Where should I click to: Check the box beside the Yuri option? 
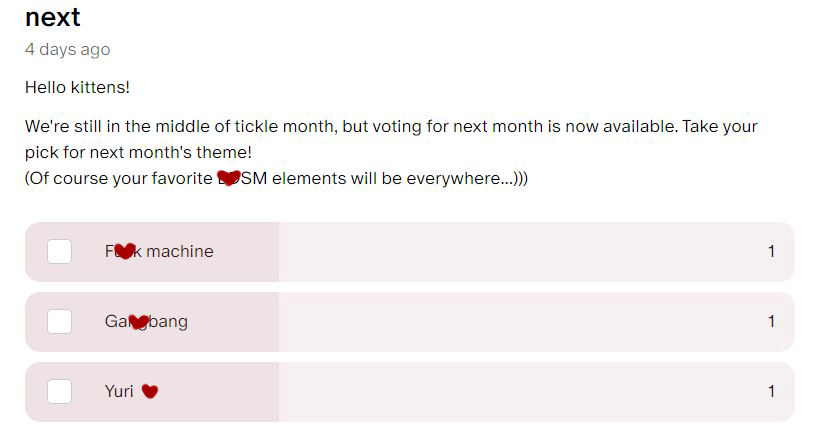[59, 391]
